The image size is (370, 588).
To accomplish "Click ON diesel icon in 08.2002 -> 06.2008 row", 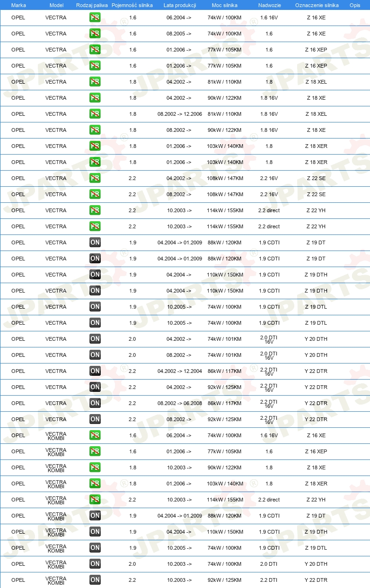I will (95, 403).
